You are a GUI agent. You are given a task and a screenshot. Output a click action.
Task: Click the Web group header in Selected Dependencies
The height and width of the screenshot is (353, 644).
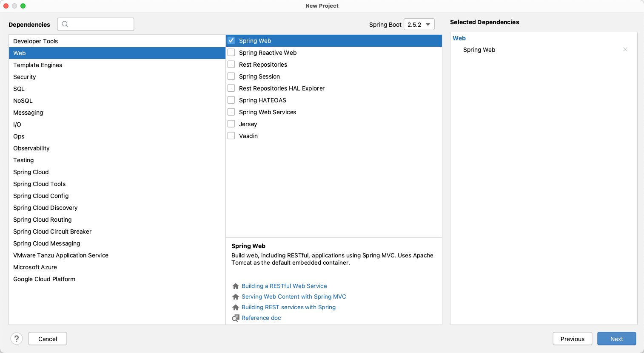459,38
